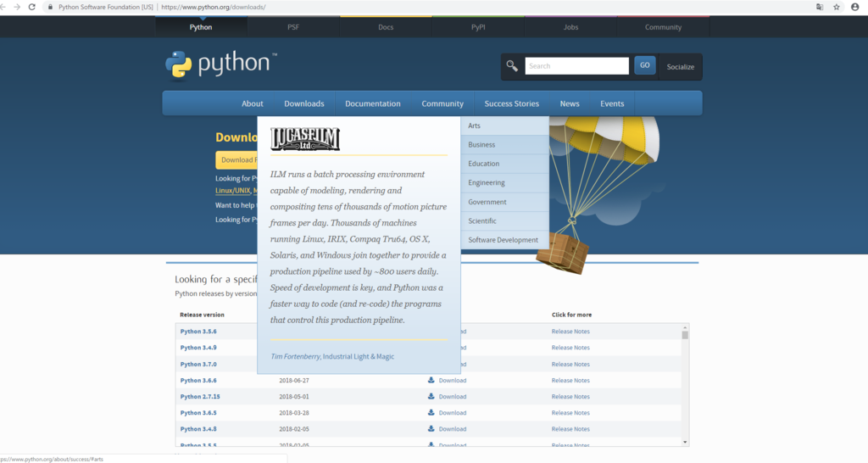
Task: Select Business in the Success Stories dropdown
Action: [x=504, y=144]
